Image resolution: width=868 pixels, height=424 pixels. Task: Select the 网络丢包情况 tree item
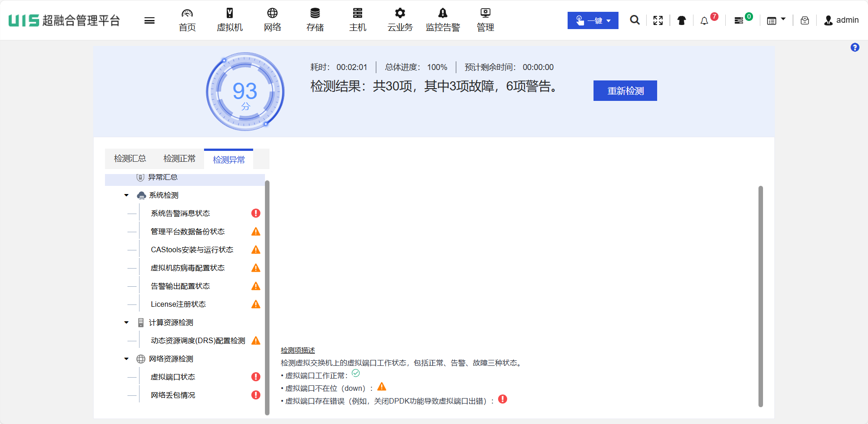pos(173,395)
